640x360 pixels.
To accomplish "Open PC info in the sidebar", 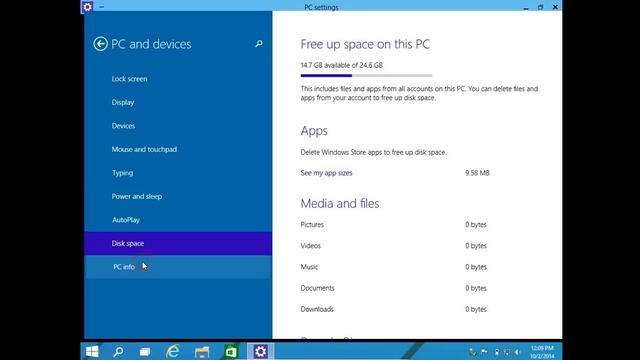I will tap(178, 267).
